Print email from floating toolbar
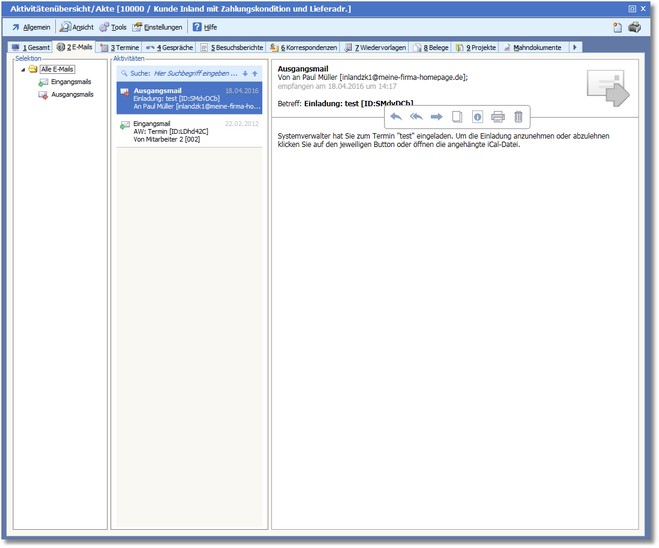The image size is (659, 548). click(498, 117)
